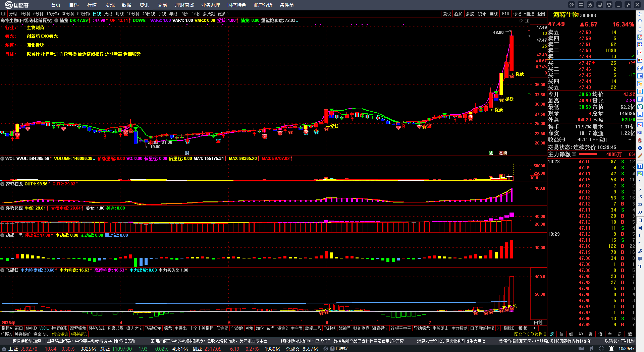644x352 pixels.
Task: Click the 统计 statistics button
Action: [482, 14]
